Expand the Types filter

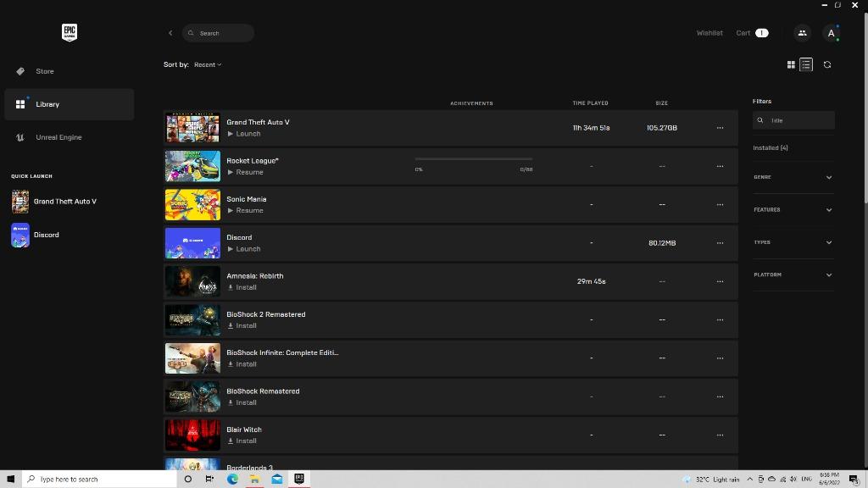pyautogui.click(x=793, y=242)
